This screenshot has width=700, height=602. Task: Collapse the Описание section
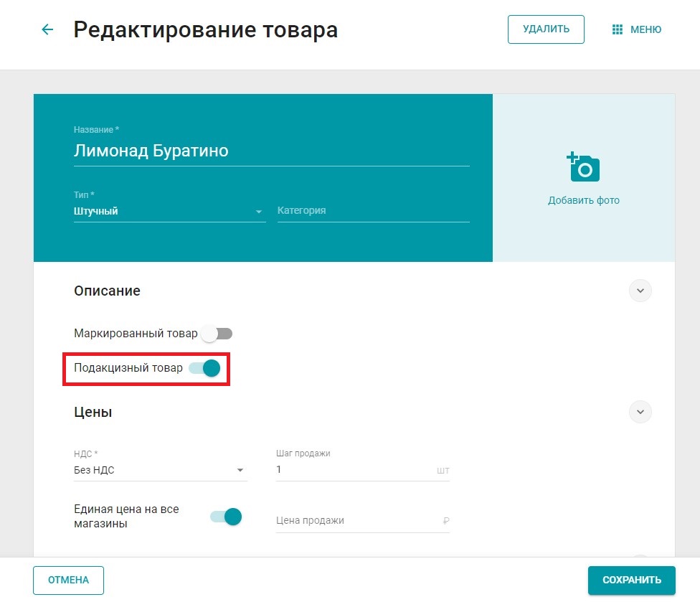640,291
